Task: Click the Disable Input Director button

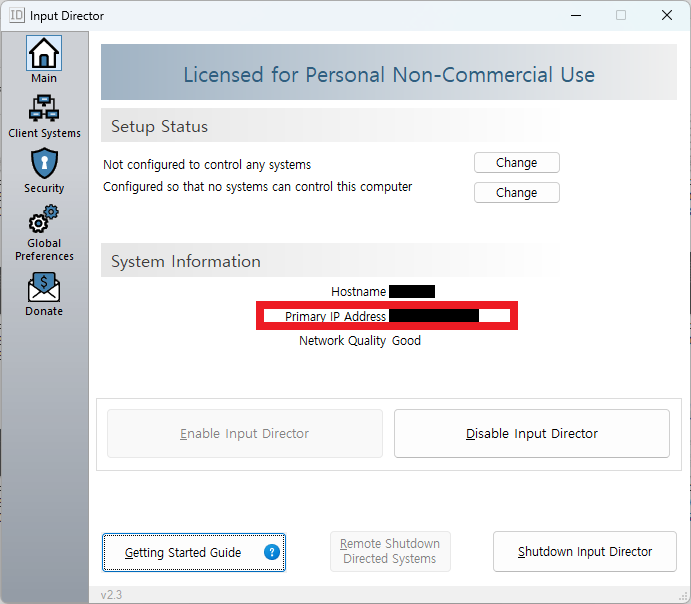Action: (531, 434)
